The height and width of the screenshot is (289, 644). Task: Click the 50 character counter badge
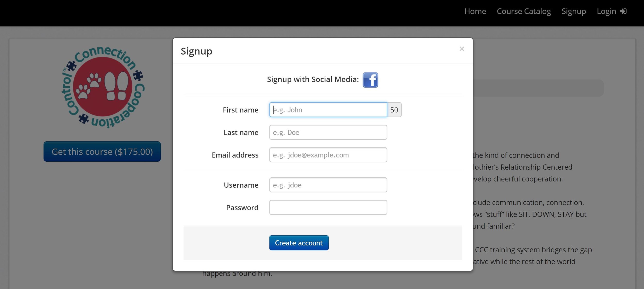(x=394, y=110)
